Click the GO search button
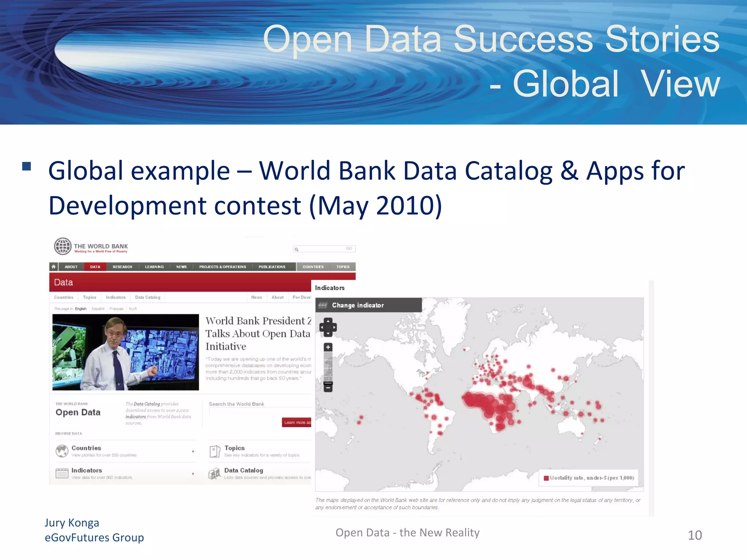Image resolution: width=747 pixels, height=560 pixels. (349, 249)
